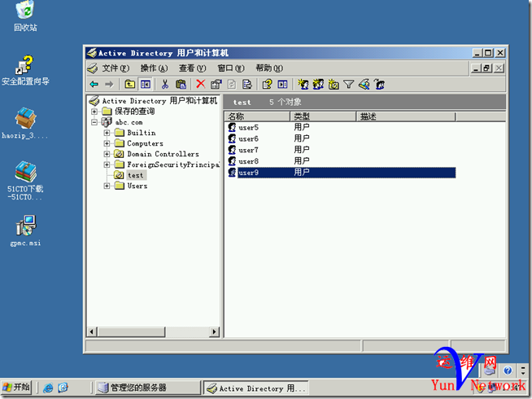The width and height of the screenshot is (532, 399).
Task: Expand the Computers folder node
Action: click(x=107, y=143)
